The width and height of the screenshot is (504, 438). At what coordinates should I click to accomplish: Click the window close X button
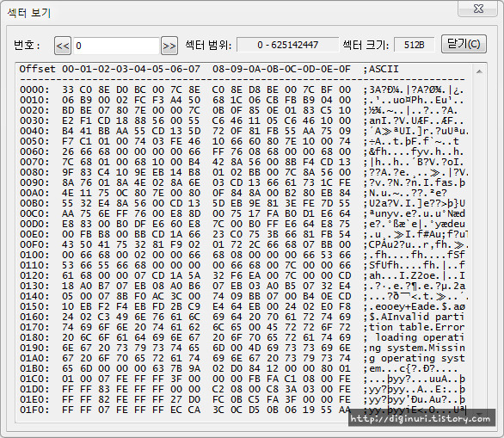pos(478,9)
